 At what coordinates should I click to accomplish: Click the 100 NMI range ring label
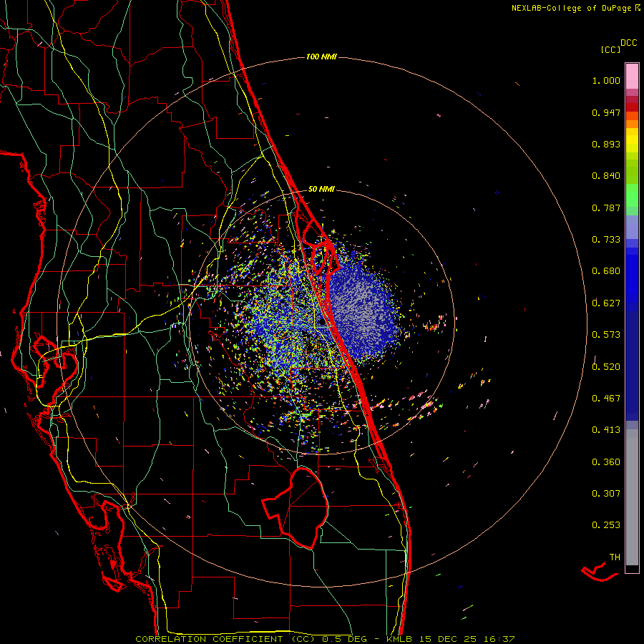pos(321,57)
